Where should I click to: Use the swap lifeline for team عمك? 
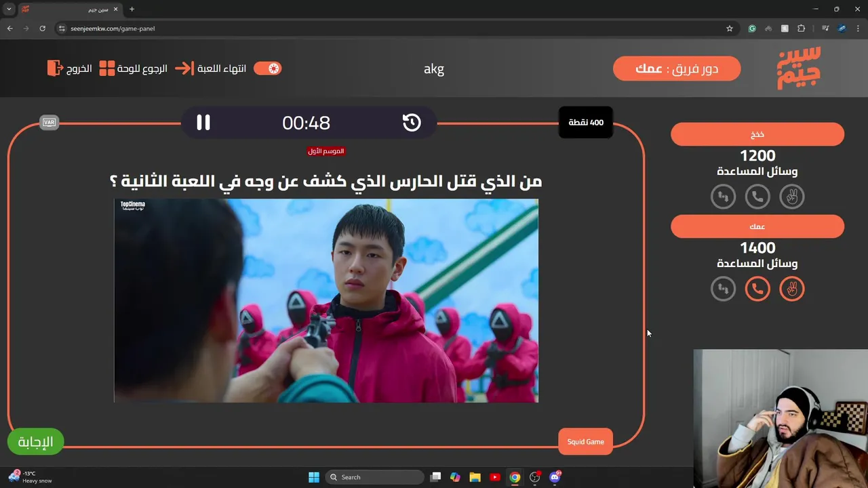pyautogui.click(x=723, y=289)
